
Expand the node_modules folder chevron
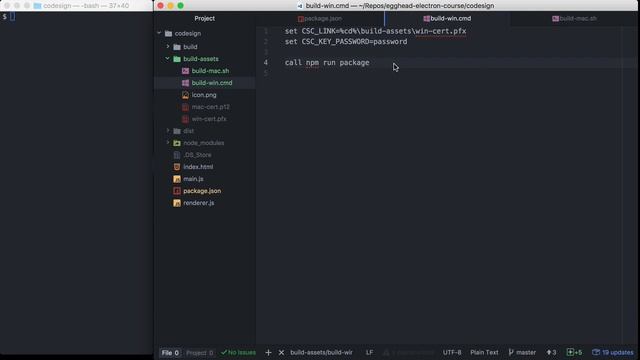coord(168,142)
